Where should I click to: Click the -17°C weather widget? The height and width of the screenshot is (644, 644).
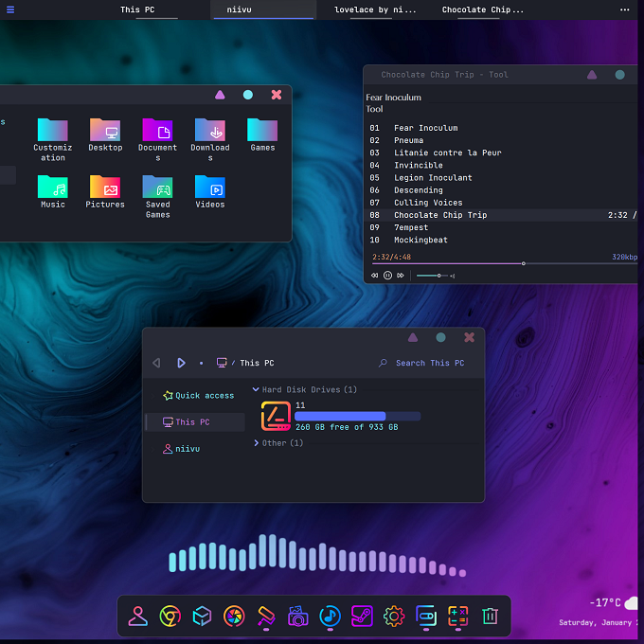coord(613,603)
